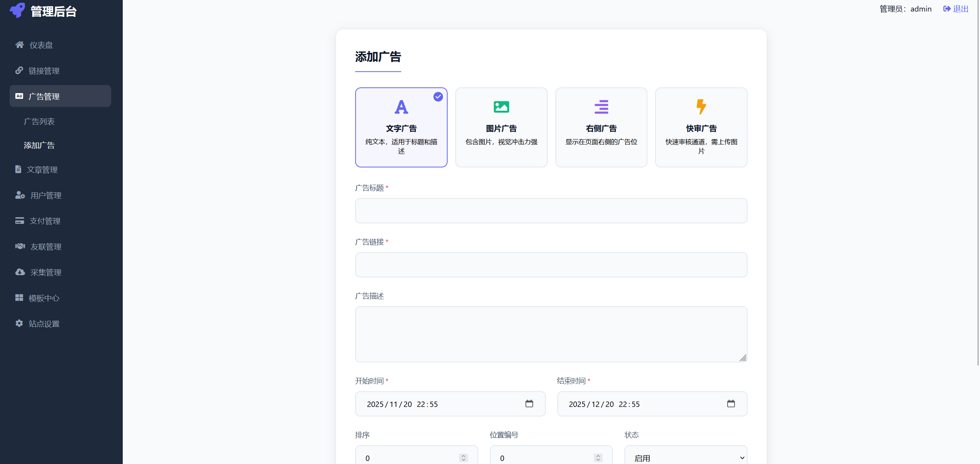Open the 结束时间 calendar picker
The width and height of the screenshot is (980, 464).
click(x=731, y=403)
